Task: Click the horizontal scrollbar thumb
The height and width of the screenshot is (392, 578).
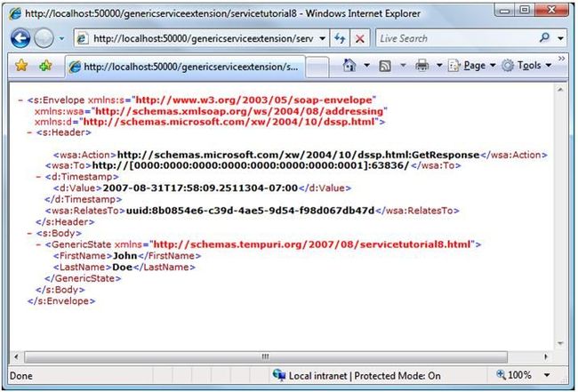Action: pyautogui.click(x=266, y=356)
